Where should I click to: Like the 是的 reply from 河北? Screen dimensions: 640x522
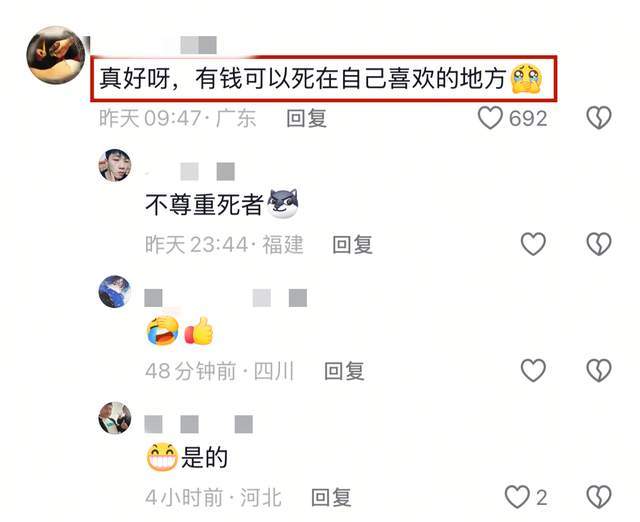click(517, 497)
